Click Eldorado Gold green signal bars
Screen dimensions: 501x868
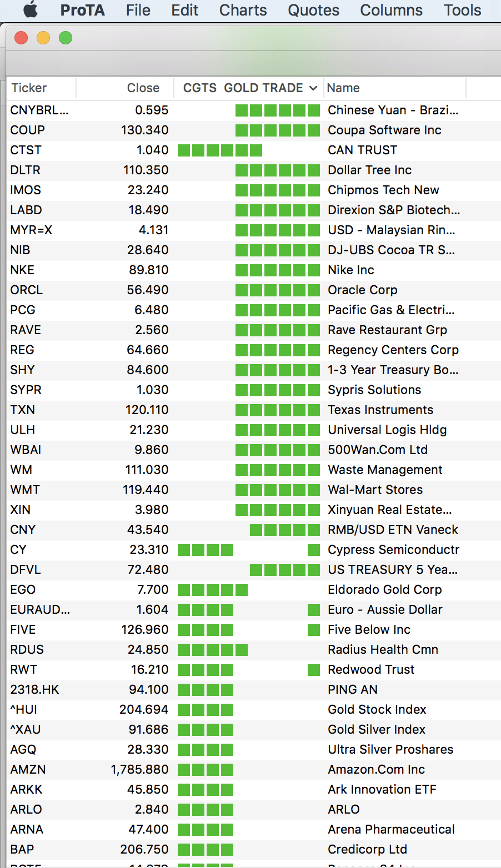(213, 589)
